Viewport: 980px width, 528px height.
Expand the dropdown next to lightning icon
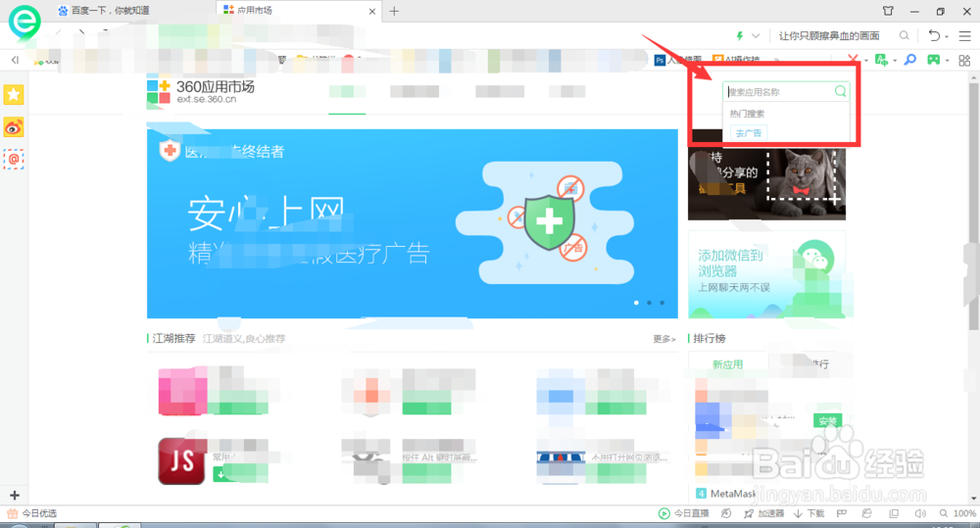756,36
